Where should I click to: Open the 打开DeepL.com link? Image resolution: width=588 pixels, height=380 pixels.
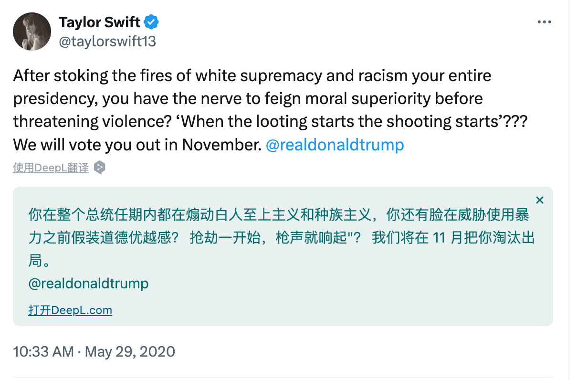70,310
